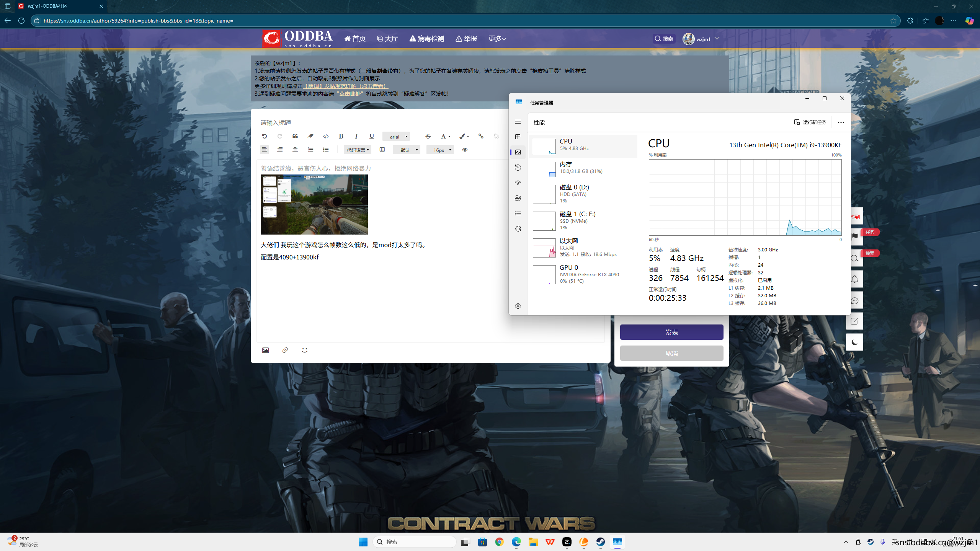Select the 以太网 performance entry
This screenshot has height=551, width=980.
click(x=583, y=247)
